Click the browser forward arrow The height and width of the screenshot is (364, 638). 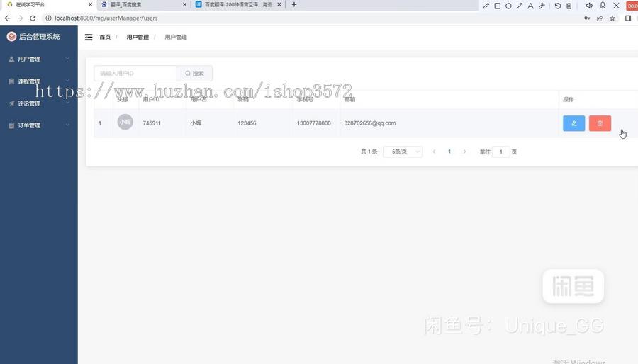20,18
